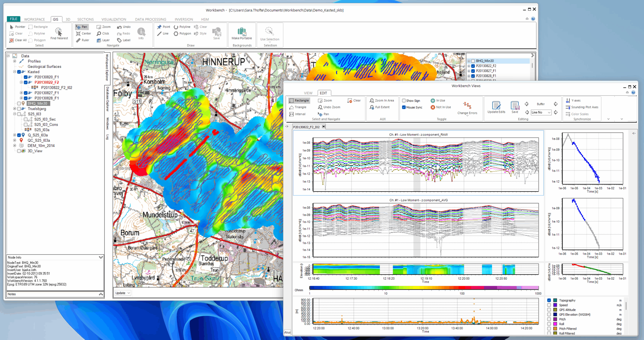Toggle the Mouse Sync checkbox

(x=404, y=107)
